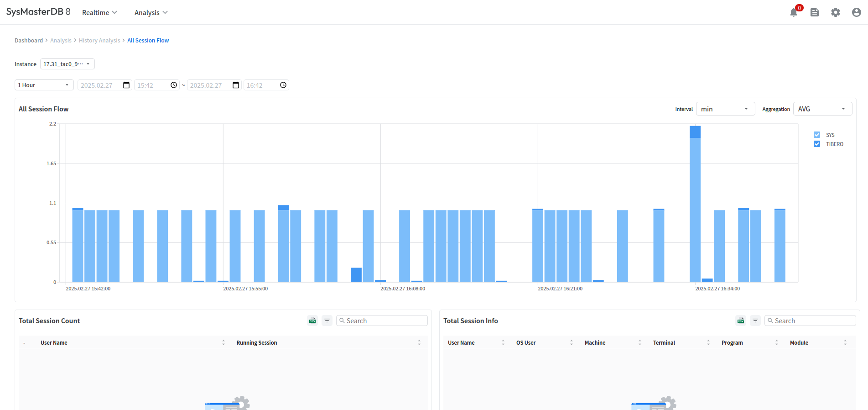This screenshot has height=410, width=868.
Task: Open the Interval dropdown
Action: [726, 109]
